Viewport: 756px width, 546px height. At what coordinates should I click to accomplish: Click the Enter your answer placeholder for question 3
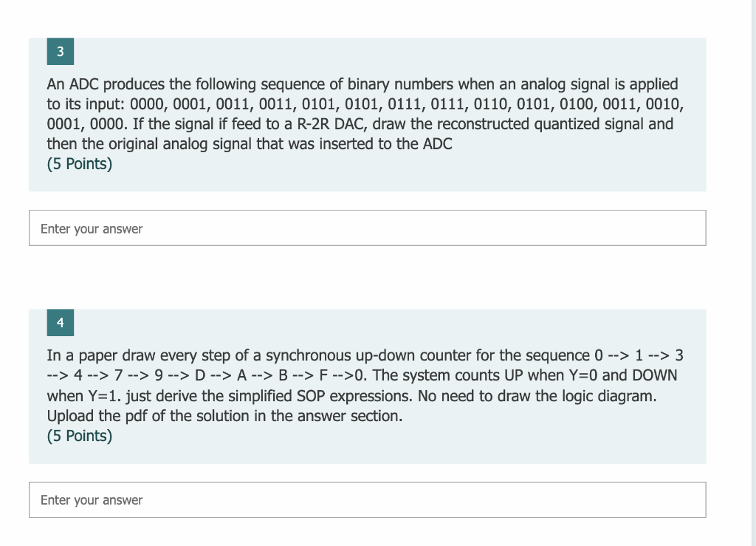pos(92,228)
